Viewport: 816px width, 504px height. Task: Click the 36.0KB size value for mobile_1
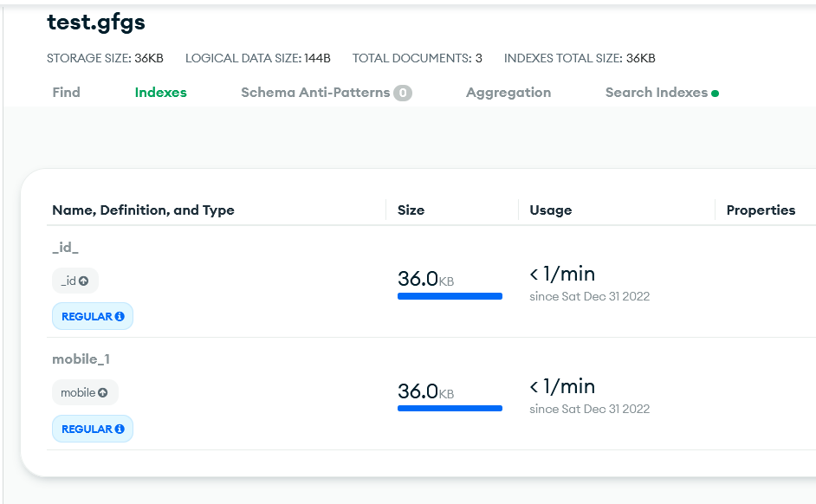(425, 391)
